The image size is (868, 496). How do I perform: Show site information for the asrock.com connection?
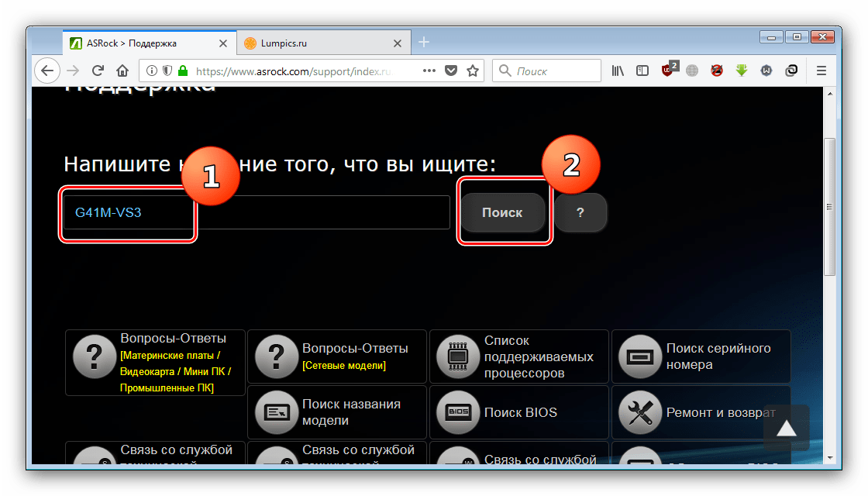pyautogui.click(x=152, y=71)
